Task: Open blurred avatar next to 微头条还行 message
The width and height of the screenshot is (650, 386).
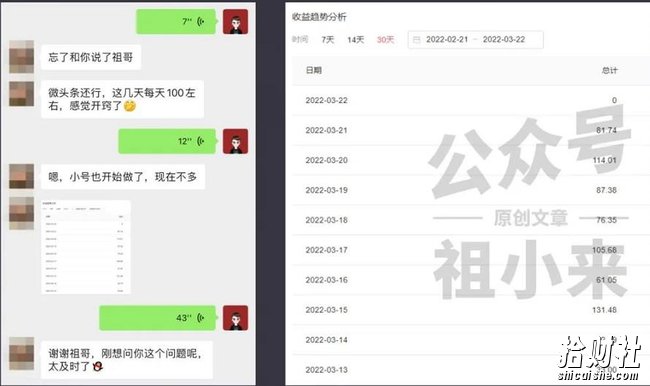Action: (x=22, y=94)
